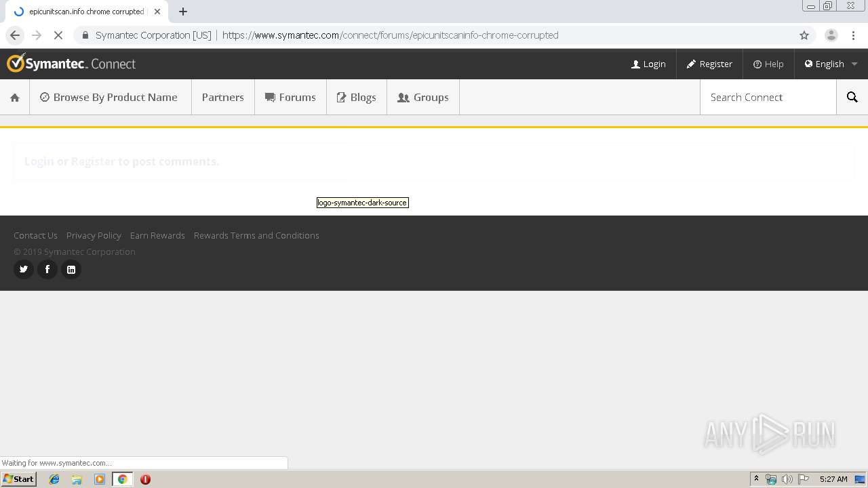Open the Partners menu item
This screenshot has height=488, width=868.
(x=222, y=97)
